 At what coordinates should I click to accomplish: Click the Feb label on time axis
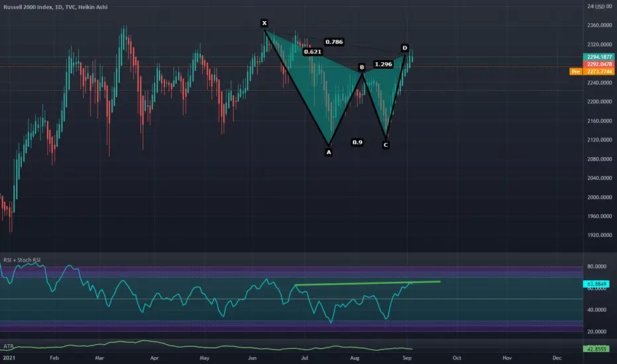(x=54, y=357)
